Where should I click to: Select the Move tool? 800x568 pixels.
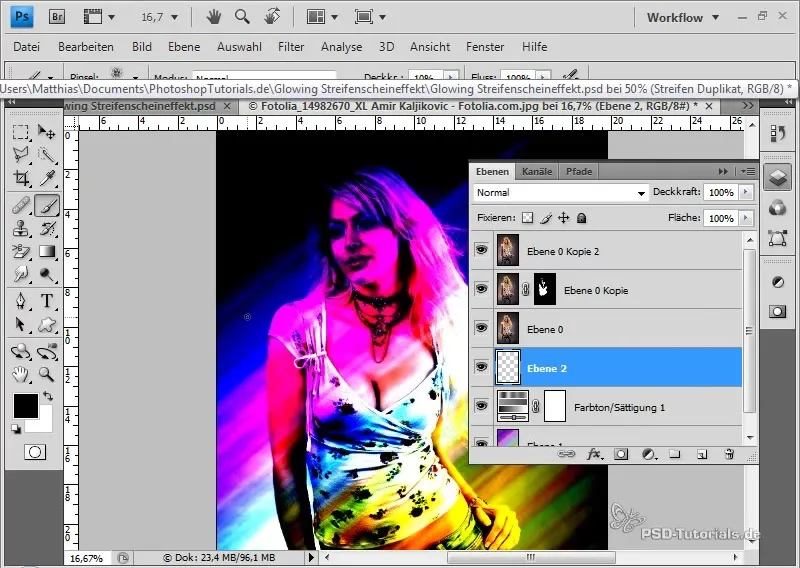pyautogui.click(x=47, y=132)
